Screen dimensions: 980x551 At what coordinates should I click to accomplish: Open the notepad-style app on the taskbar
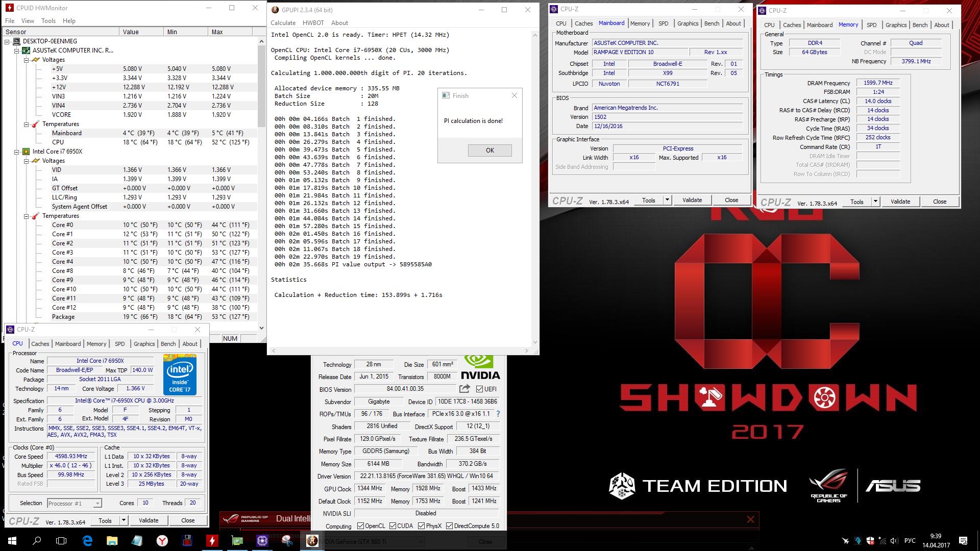click(x=137, y=541)
